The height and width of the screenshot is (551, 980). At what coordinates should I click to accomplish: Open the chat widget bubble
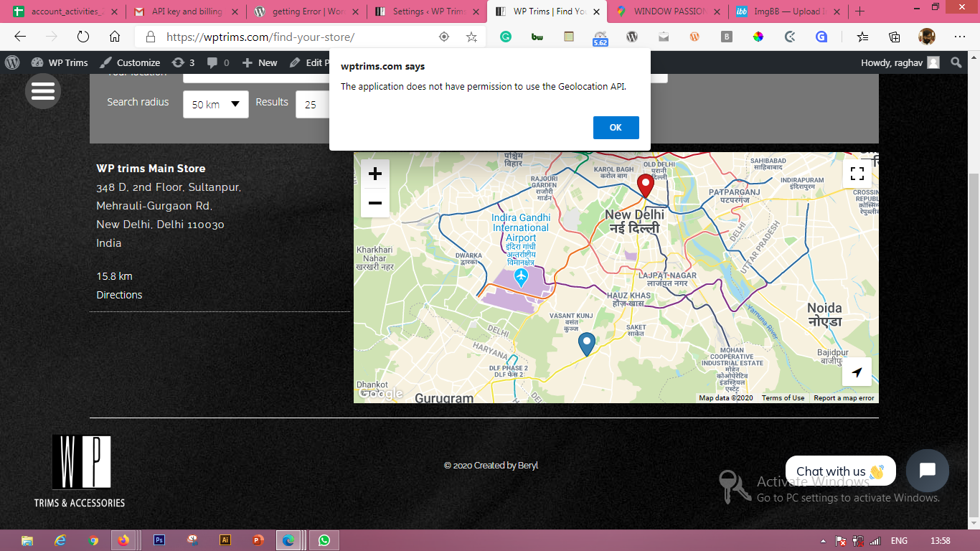[x=927, y=471]
